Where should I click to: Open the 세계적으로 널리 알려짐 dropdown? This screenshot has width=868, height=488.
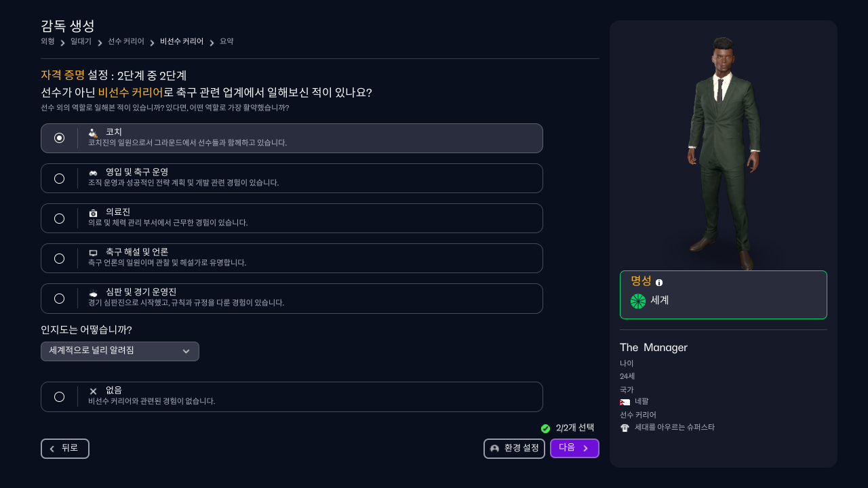(119, 351)
